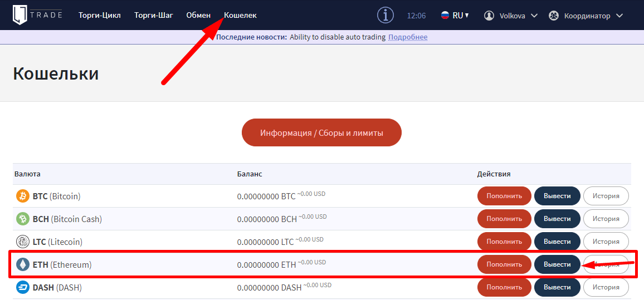Open the Торги-Цикл menu item

(x=100, y=15)
